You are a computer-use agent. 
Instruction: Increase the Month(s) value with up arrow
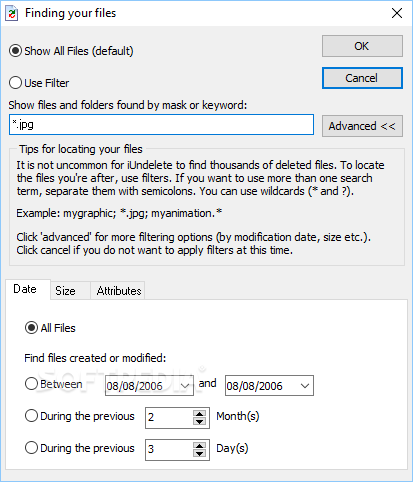click(199, 414)
